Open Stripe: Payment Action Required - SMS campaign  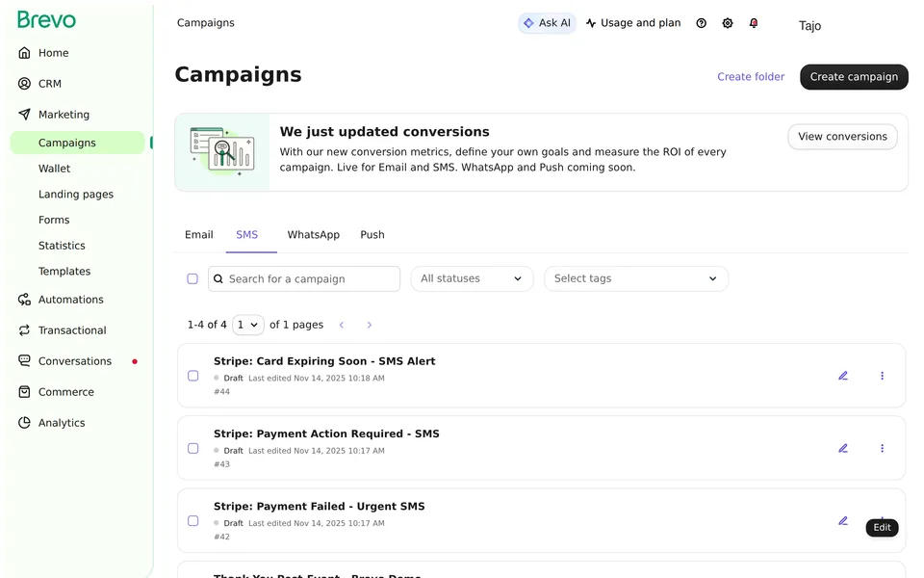(326, 434)
